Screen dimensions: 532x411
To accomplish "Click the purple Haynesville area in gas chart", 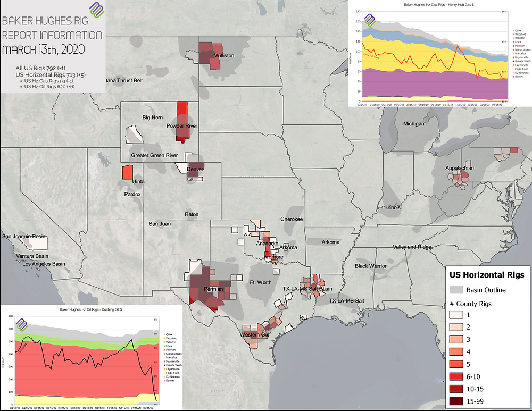I will coord(434,84).
